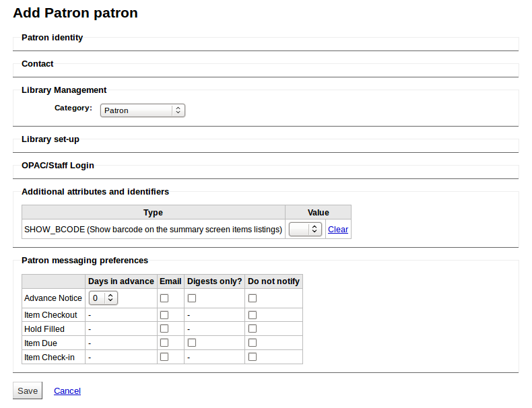The width and height of the screenshot is (532, 408).
Task: Open the Category dropdown showing Patron
Action: [x=142, y=110]
